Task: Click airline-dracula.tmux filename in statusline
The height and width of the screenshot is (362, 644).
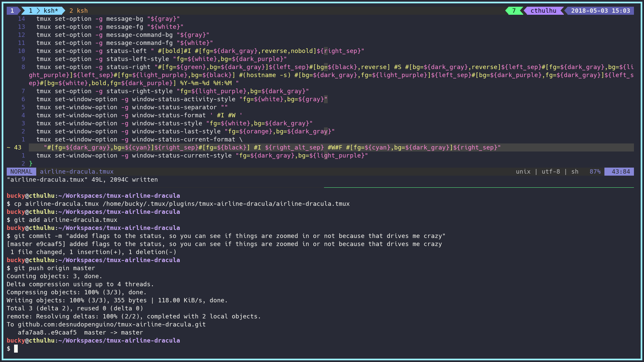Action: (x=77, y=172)
